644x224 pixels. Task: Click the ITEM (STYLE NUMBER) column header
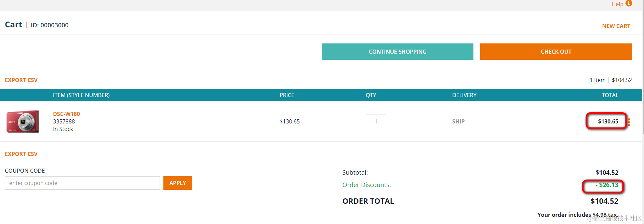coord(81,95)
